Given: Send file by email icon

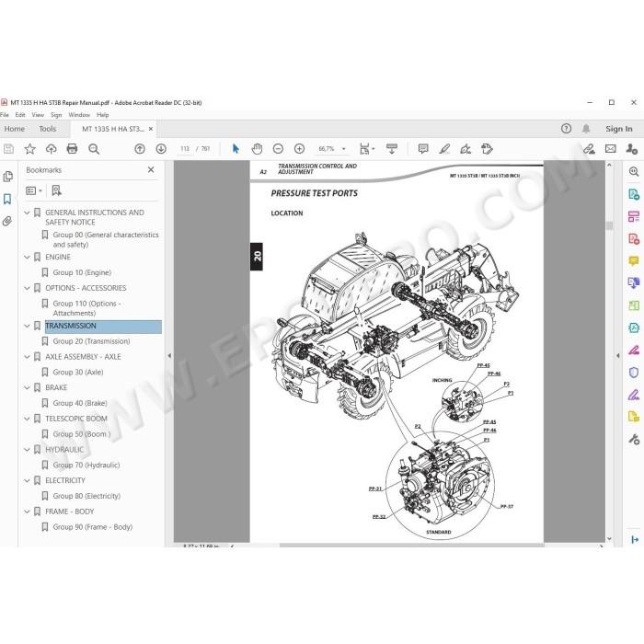Looking at the screenshot, I should 611,149.
